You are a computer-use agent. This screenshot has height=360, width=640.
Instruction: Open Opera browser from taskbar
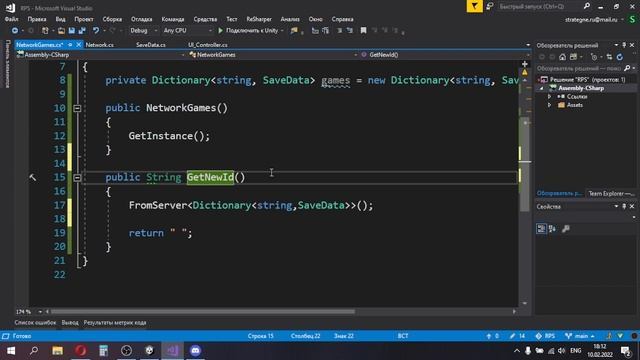[80, 351]
